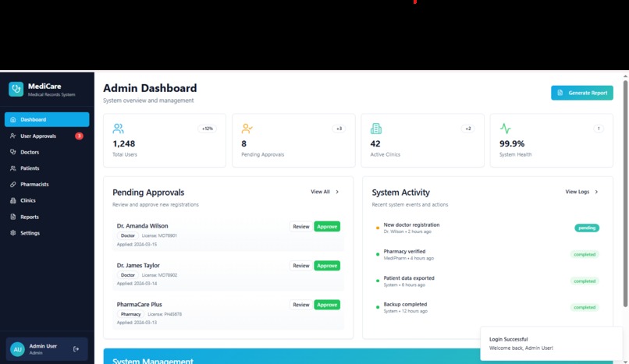Click the User Approvals person icon

point(12,136)
